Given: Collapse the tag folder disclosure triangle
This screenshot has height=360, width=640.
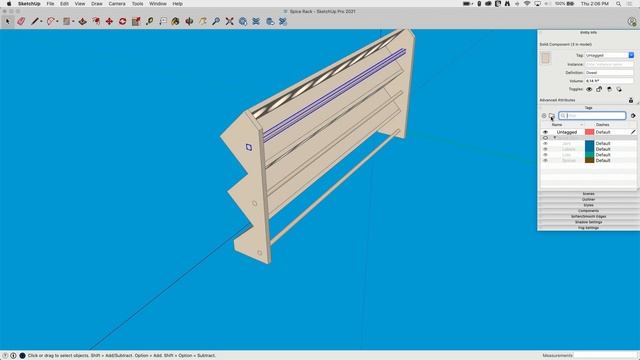Looking at the screenshot, I should (x=554, y=138).
